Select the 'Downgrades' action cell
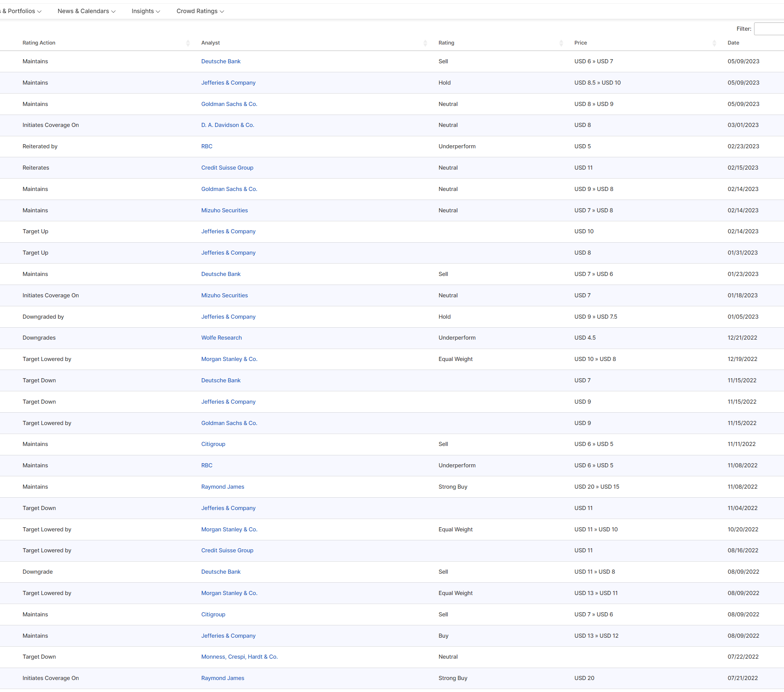The height and width of the screenshot is (692, 784). point(39,338)
